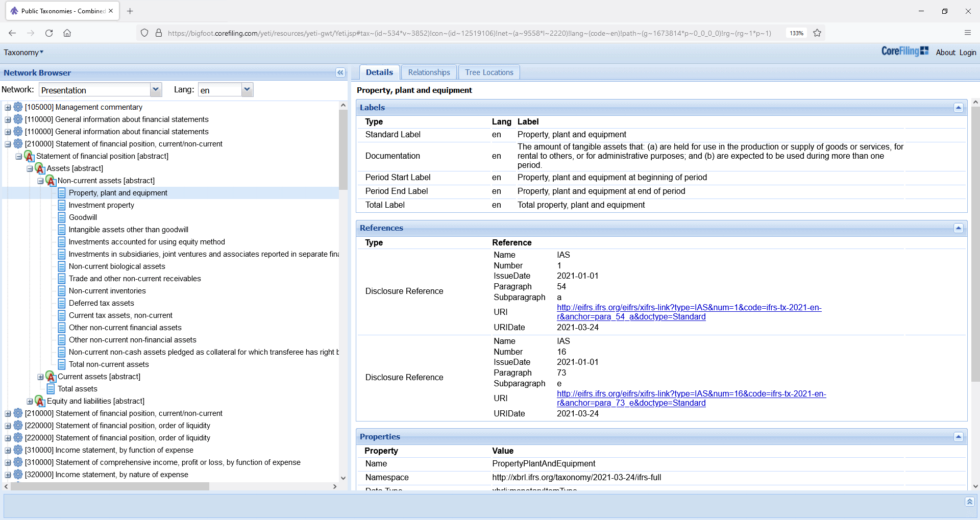Open a new browser tab with plus icon
Image resolution: width=980 pixels, height=520 pixels.
130,11
